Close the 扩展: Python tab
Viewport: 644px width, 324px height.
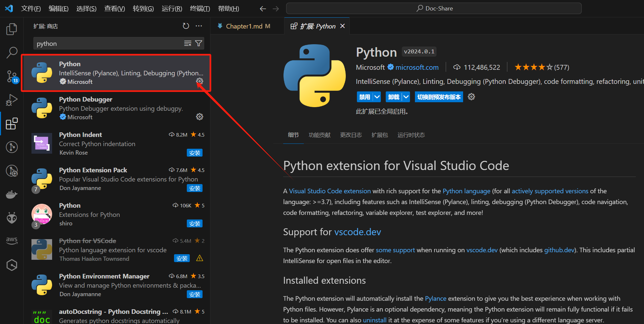(342, 26)
